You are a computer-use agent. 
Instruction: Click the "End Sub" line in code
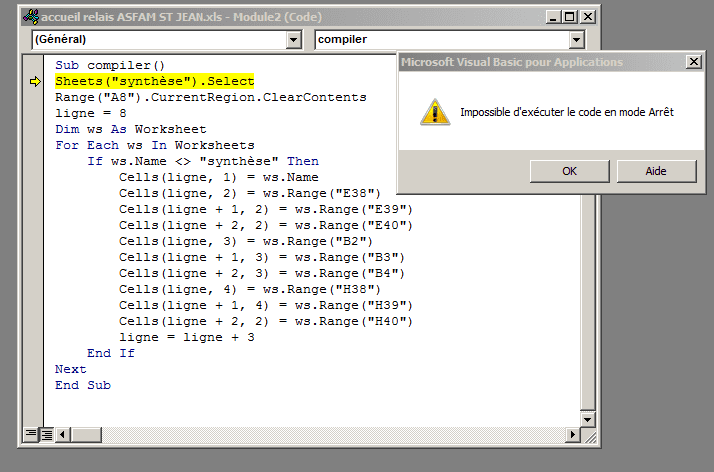point(83,385)
